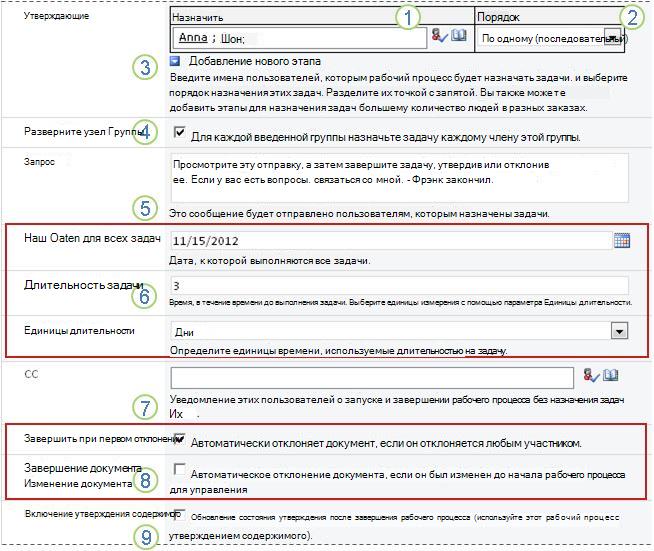Viewport: 654px width, 551px height.
Task: Enable Изменение документа auto-reject checkbox
Action: coord(179,469)
